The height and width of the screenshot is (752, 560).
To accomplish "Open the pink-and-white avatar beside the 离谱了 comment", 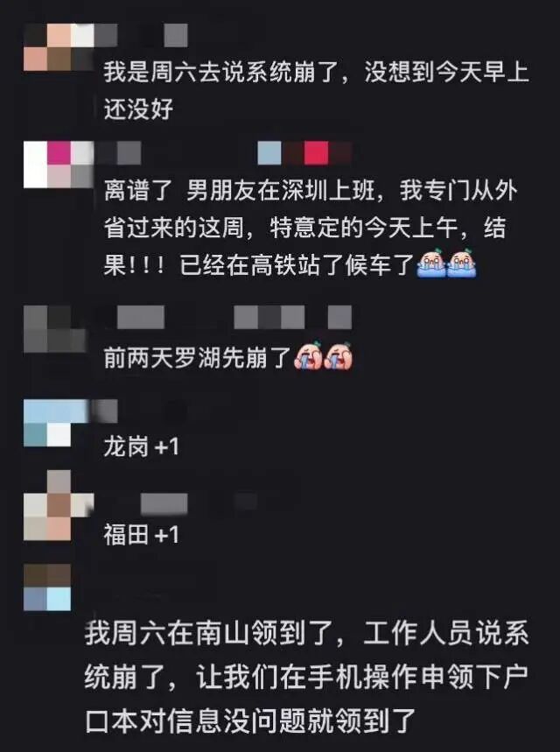I will point(59,165).
